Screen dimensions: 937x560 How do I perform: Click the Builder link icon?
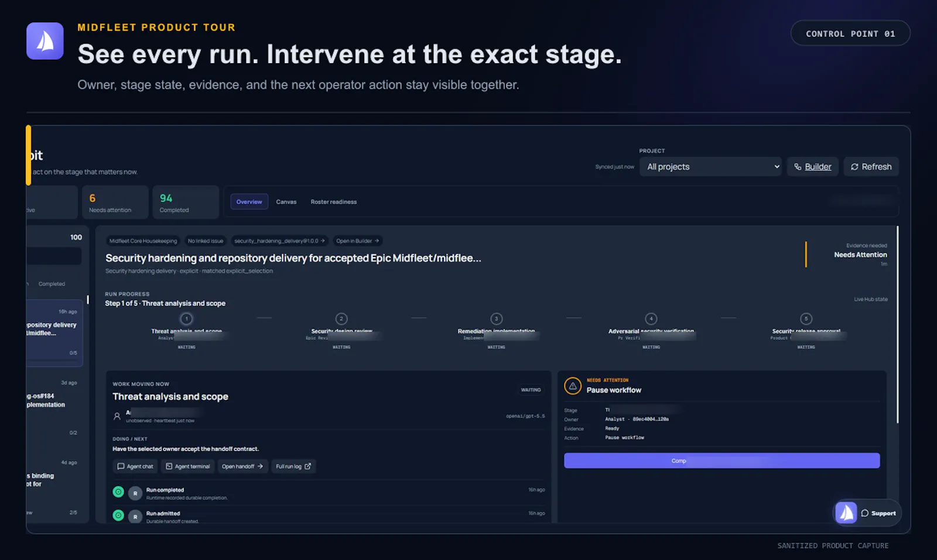(x=798, y=167)
